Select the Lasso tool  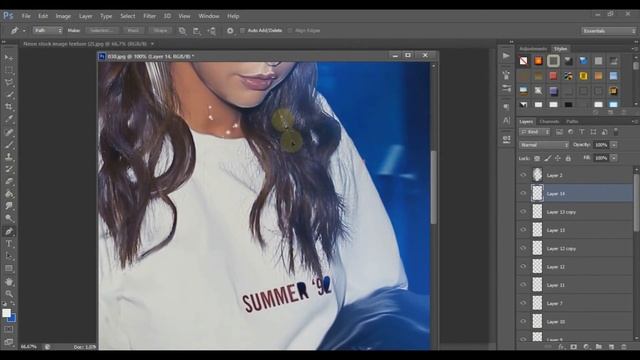coord(9,82)
